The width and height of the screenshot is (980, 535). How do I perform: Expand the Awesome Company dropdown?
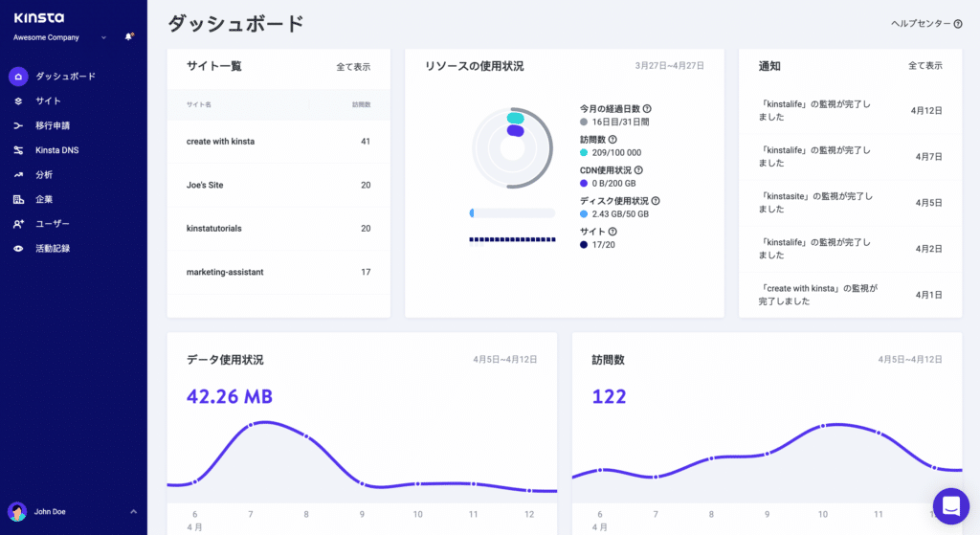coord(102,38)
